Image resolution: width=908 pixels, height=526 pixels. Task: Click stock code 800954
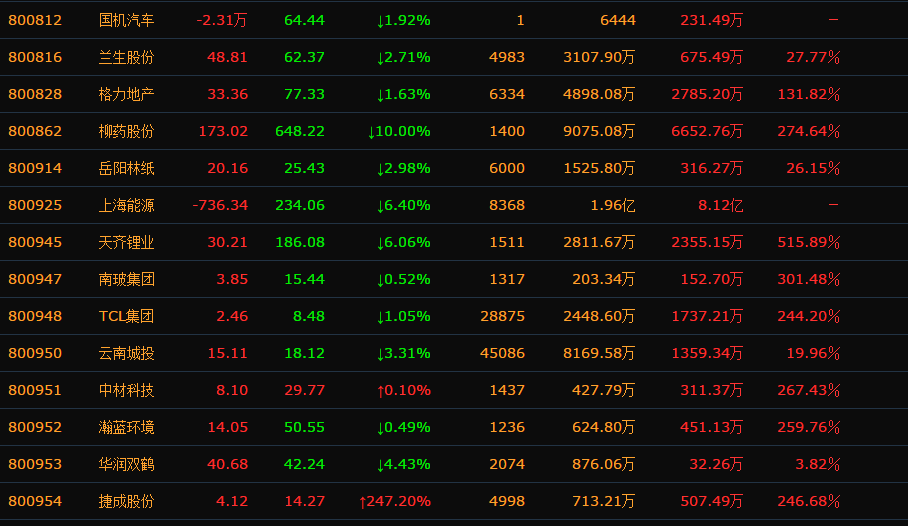[35, 501]
